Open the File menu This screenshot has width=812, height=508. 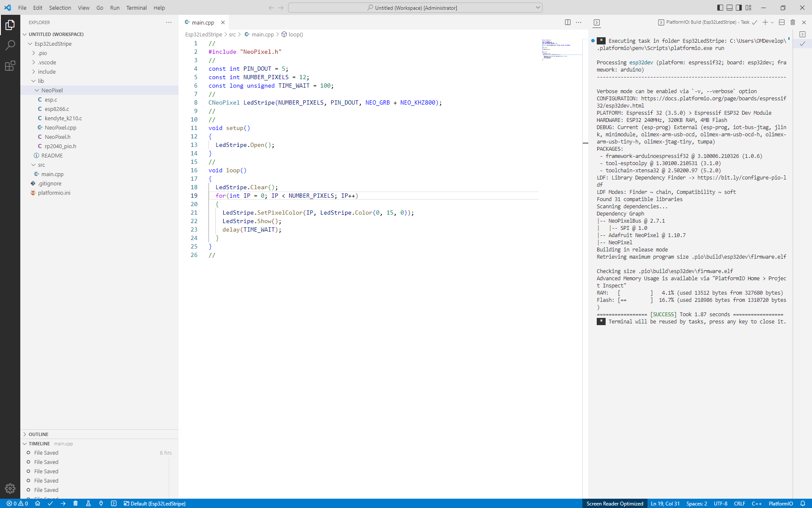(x=22, y=8)
